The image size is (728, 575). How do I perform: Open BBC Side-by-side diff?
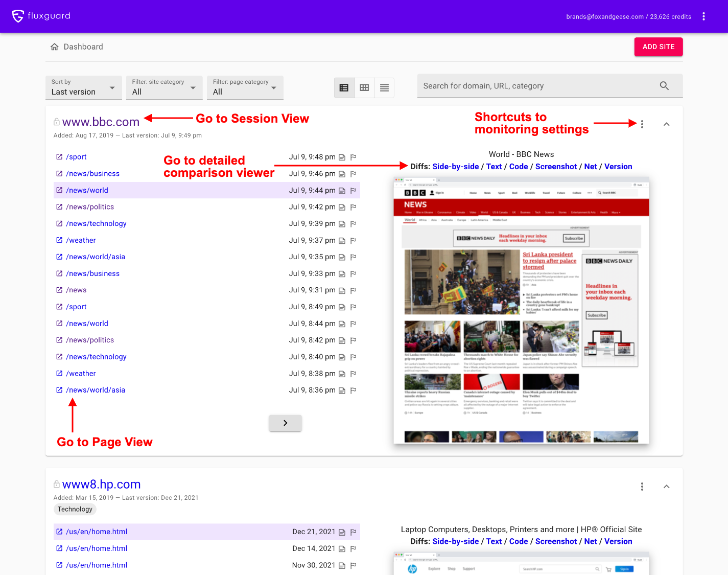pyautogui.click(x=456, y=167)
